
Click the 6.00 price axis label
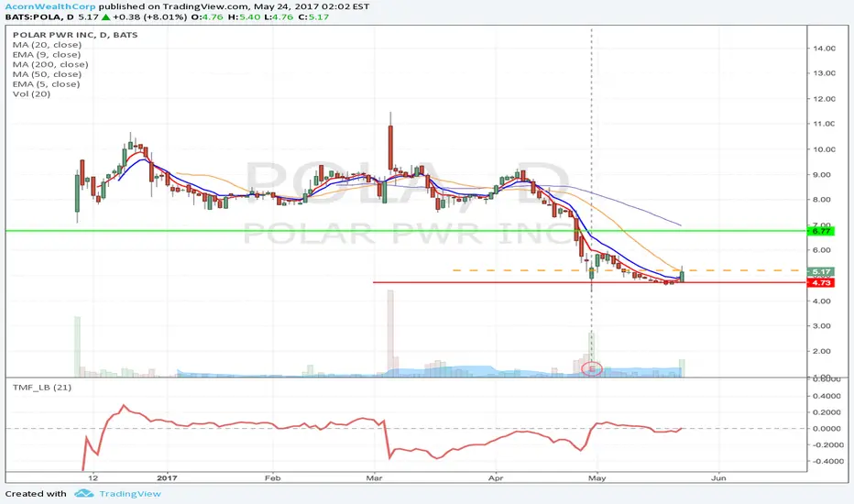[x=821, y=250]
